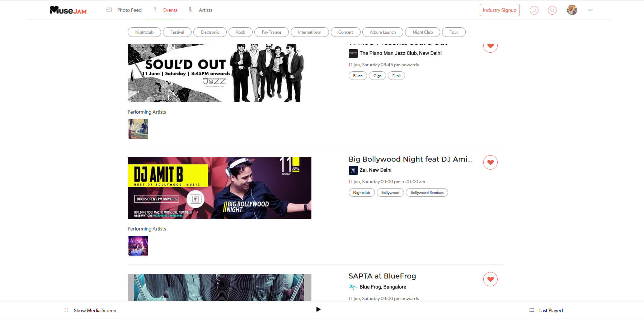Like the SAPTA at BlueFrog event heart
The width and height of the screenshot is (644, 319).
point(490,279)
